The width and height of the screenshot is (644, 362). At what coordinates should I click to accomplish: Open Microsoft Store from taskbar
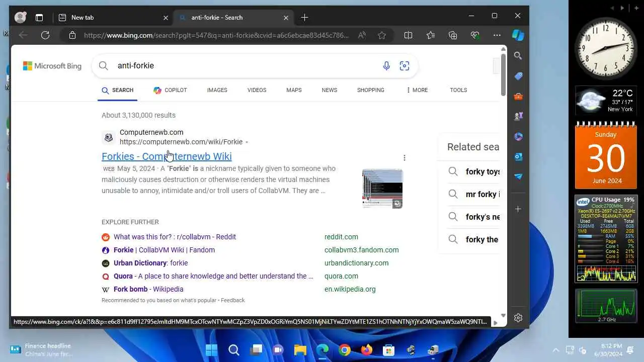(388, 350)
